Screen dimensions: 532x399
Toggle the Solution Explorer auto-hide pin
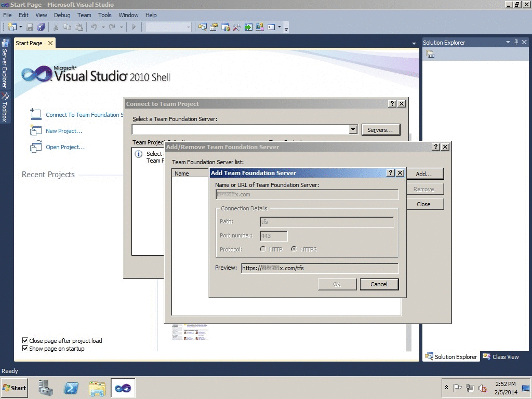tap(516, 42)
